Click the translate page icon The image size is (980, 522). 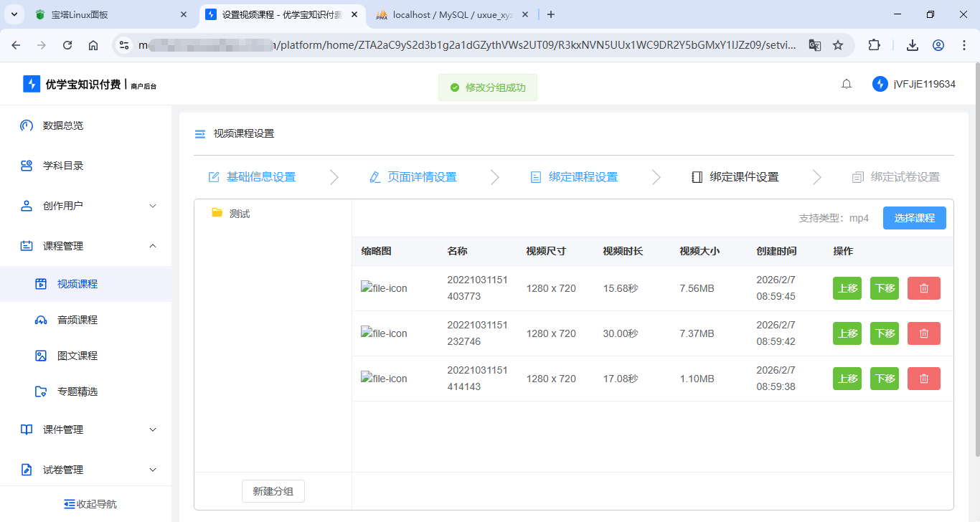815,45
